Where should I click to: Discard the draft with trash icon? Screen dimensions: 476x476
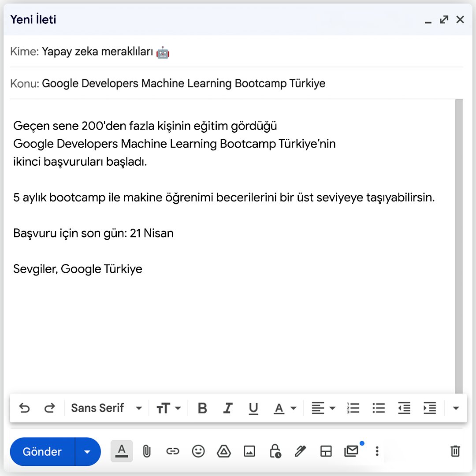click(455, 451)
